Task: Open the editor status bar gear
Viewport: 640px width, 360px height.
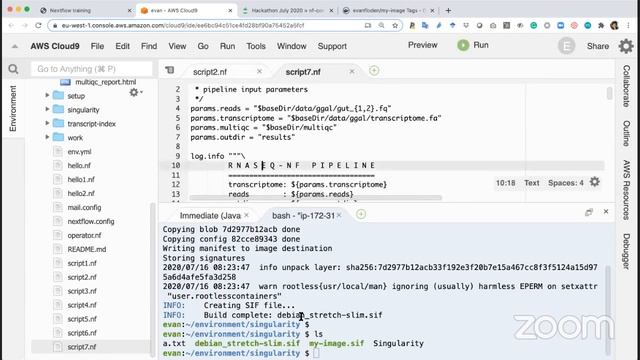Action: pos(595,182)
